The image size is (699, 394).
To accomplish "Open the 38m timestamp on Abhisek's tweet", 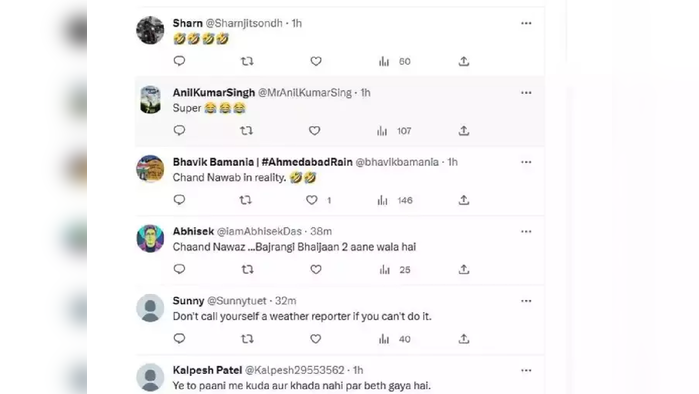I will pyautogui.click(x=321, y=231).
